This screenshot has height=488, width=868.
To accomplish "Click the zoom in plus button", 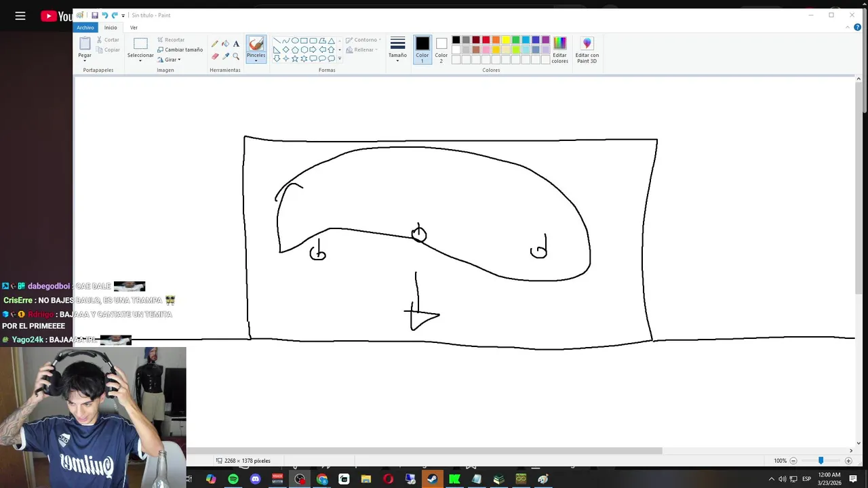I will click(x=848, y=461).
